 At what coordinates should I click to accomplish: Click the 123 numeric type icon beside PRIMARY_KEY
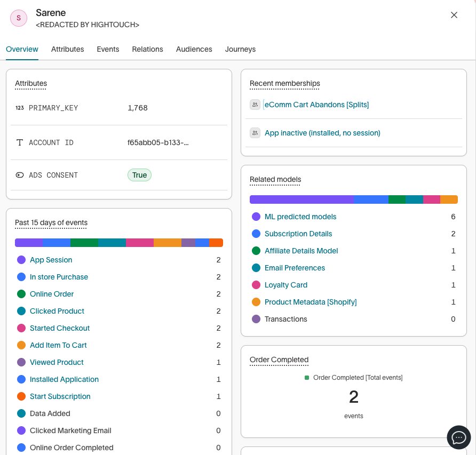pos(19,108)
